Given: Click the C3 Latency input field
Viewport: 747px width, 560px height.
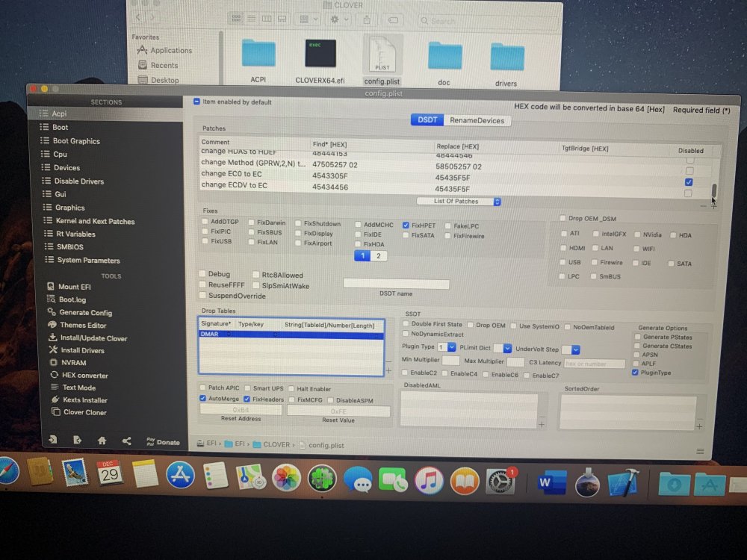Looking at the screenshot, I should click(x=594, y=364).
